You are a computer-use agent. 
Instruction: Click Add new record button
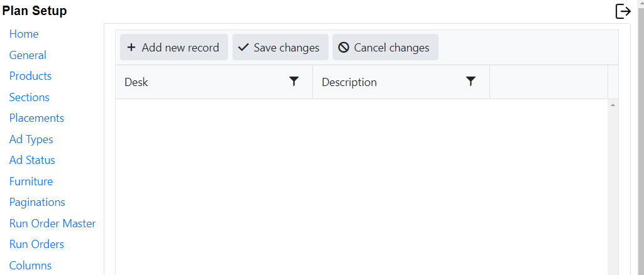pos(173,48)
